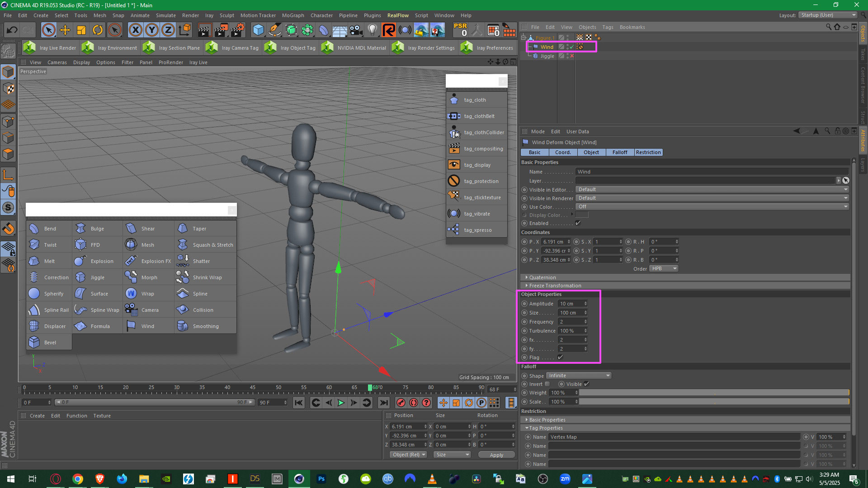
Task: Click Iray Environment button
Action: pos(109,47)
